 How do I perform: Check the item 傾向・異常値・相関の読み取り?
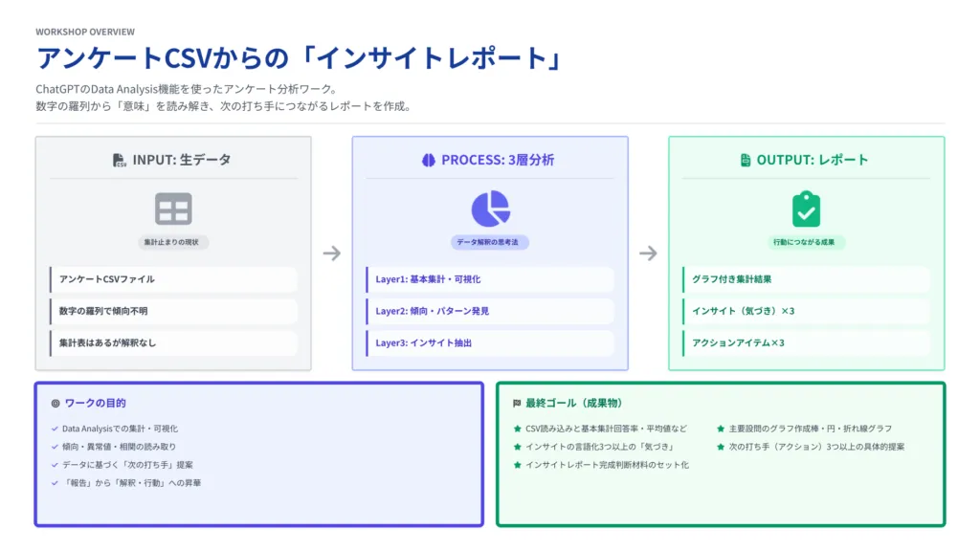click(55, 449)
